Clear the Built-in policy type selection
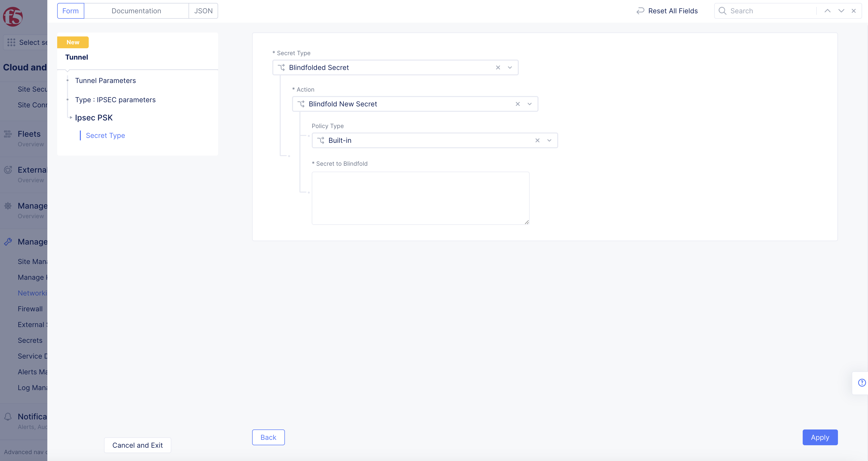Image resolution: width=868 pixels, height=461 pixels. [x=537, y=140]
